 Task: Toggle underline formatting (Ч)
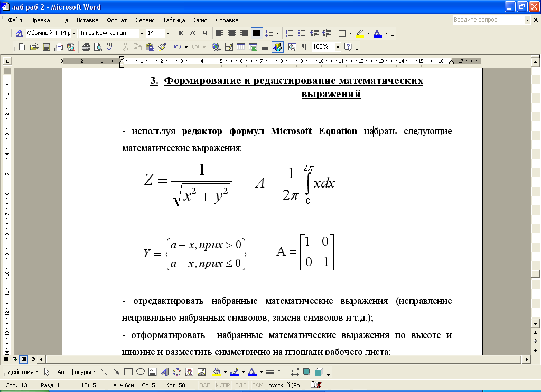(x=205, y=33)
